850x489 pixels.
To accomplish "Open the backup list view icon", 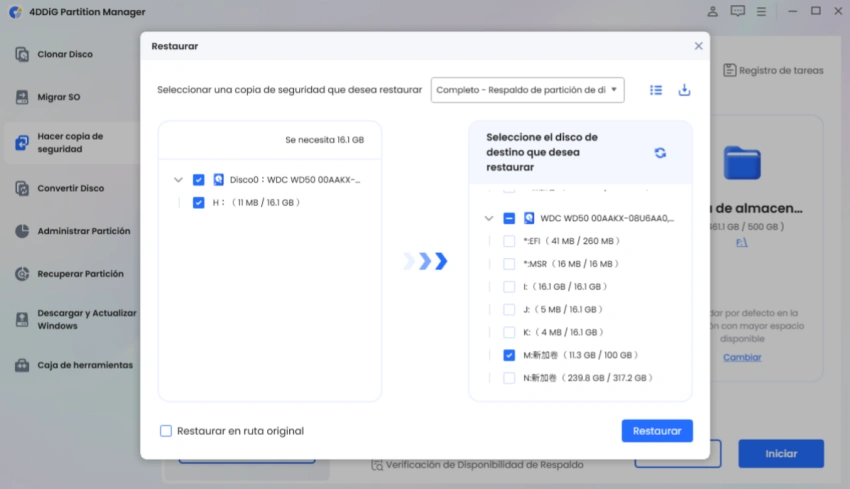I will (x=656, y=90).
